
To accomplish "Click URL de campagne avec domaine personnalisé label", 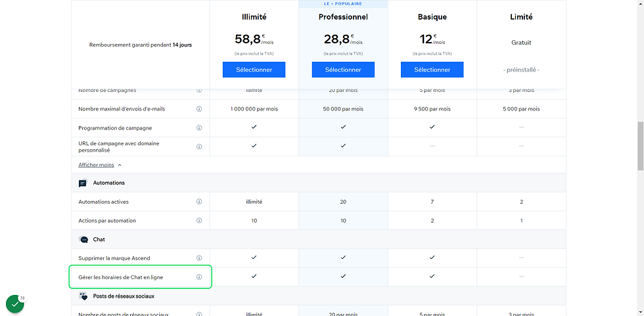I will [119, 147].
